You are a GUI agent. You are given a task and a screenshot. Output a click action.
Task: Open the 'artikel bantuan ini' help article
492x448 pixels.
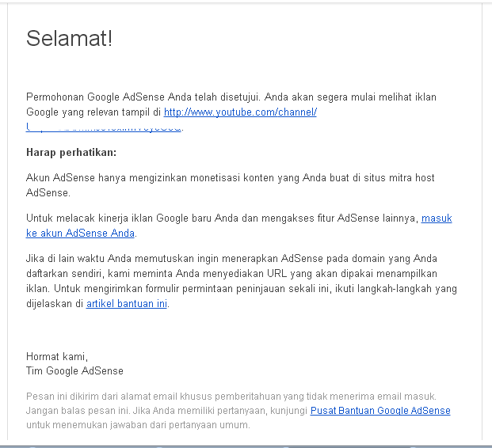[127, 303]
